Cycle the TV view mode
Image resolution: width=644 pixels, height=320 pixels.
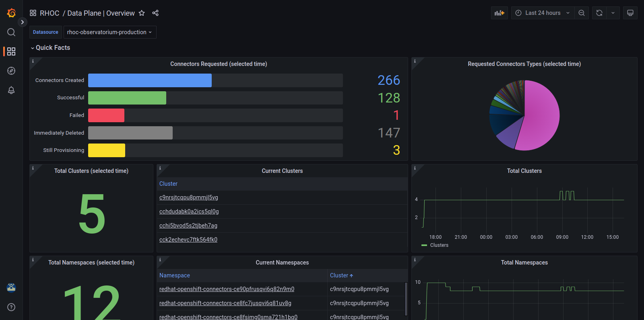point(630,13)
